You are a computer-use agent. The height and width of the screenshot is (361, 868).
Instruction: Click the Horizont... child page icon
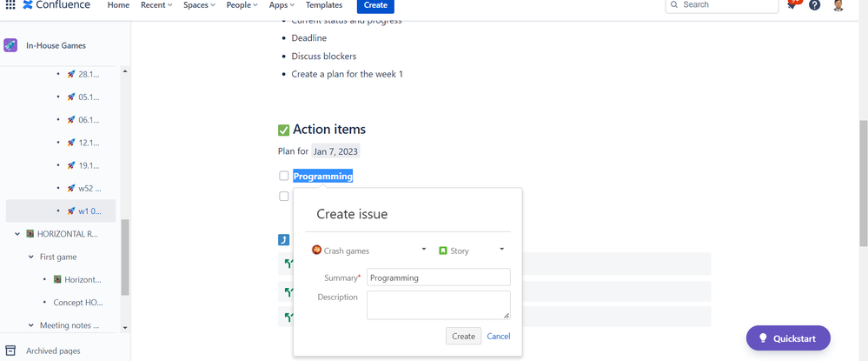(x=57, y=279)
